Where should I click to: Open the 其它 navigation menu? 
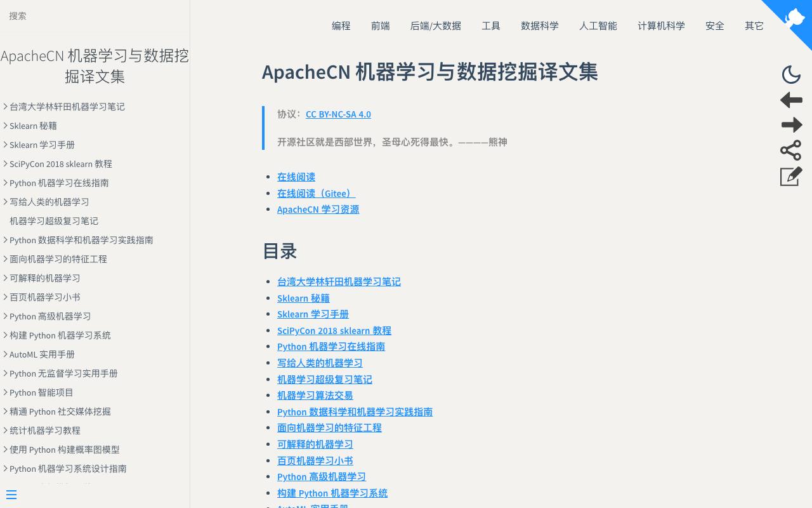pyautogui.click(x=754, y=25)
